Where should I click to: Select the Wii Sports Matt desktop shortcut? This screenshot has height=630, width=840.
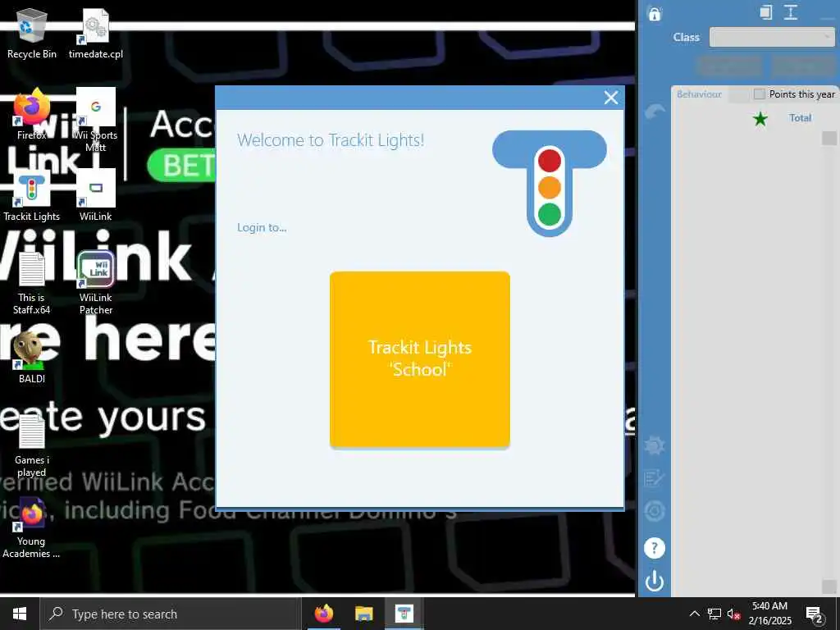pyautogui.click(x=96, y=120)
